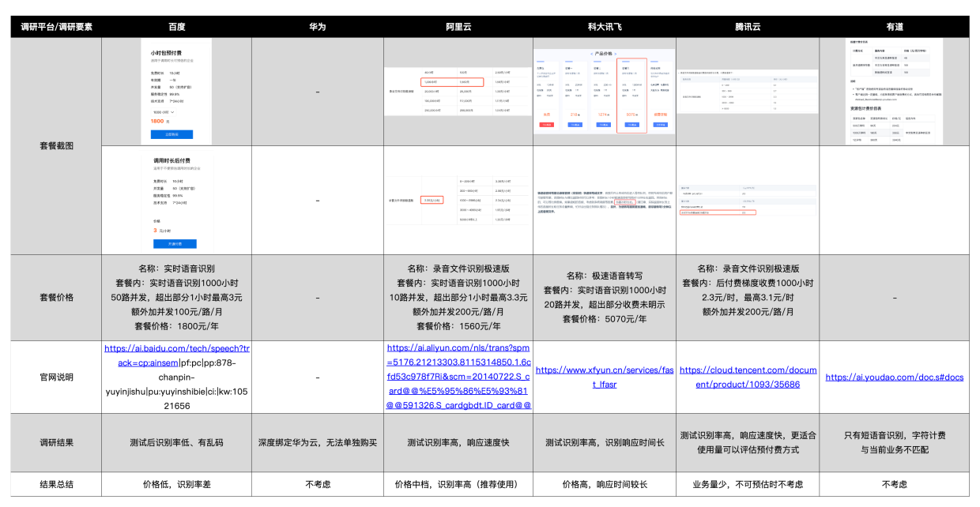Click the 深度绑定华为云,无法单独购买 cell
980x507 pixels.
coord(318,443)
